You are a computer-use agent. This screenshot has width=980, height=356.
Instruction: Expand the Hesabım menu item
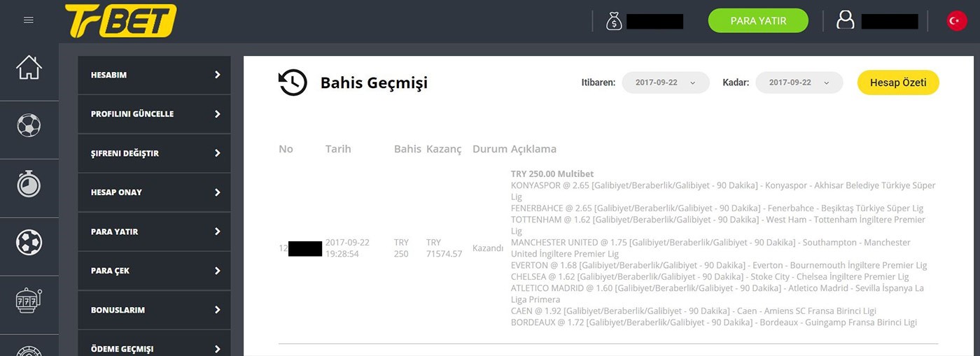[x=154, y=75]
